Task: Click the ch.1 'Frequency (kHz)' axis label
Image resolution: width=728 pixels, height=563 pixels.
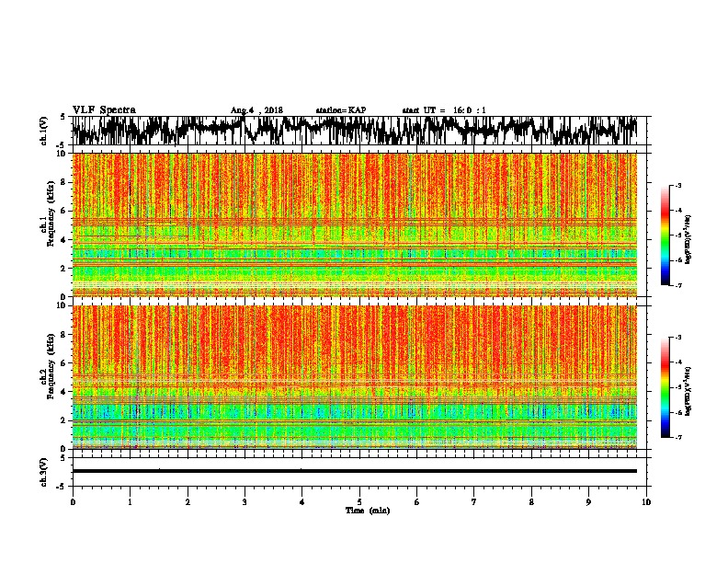Action: click(x=50, y=214)
